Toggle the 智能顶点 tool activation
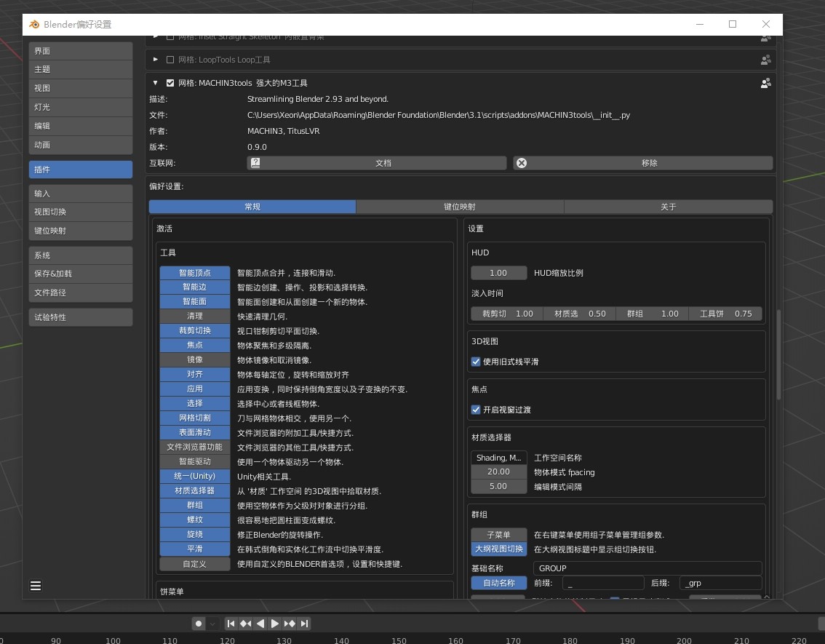Image resolution: width=825 pixels, height=644 pixels. 195,273
